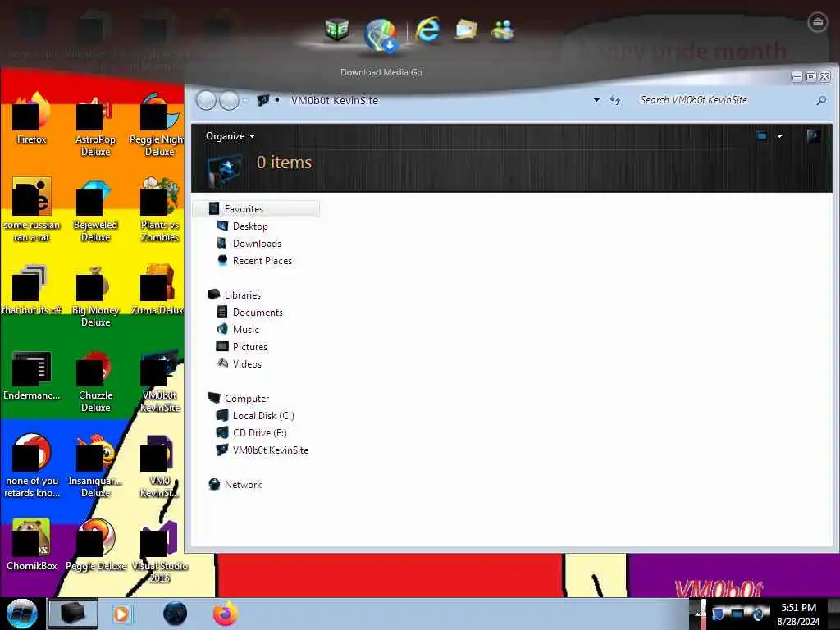The height and width of the screenshot is (630, 840).
Task: Select Network in the navigation pane
Action: 243,484
